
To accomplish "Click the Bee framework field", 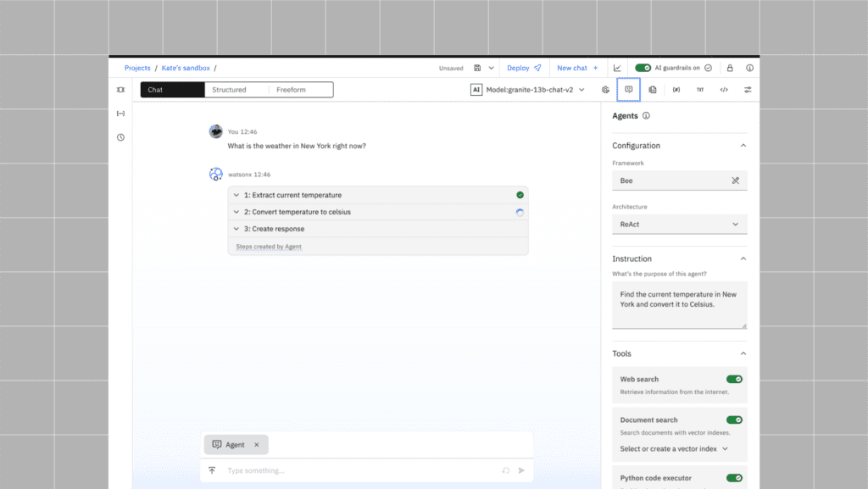I will pyautogui.click(x=680, y=181).
